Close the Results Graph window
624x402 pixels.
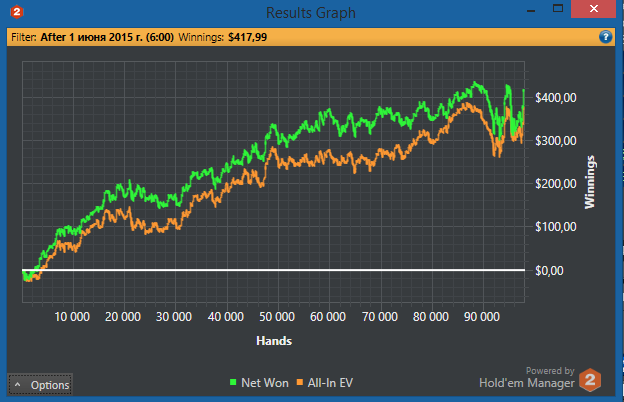(x=593, y=9)
